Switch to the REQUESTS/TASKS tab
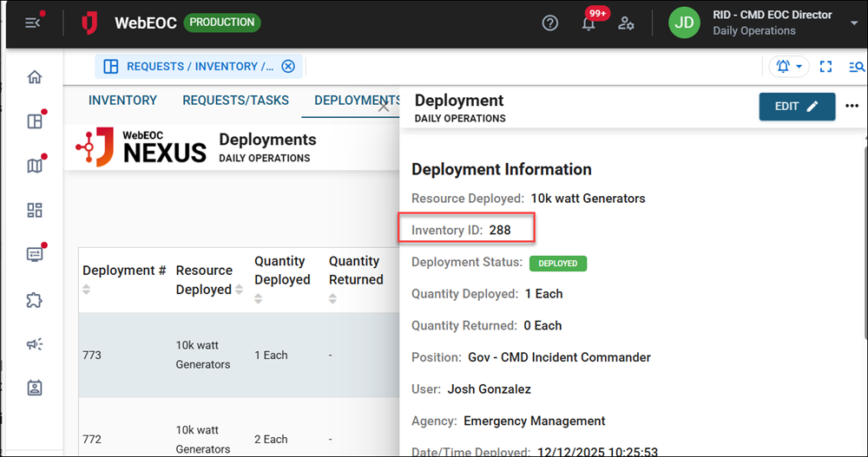The height and width of the screenshot is (457, 868). click(235, 101)
